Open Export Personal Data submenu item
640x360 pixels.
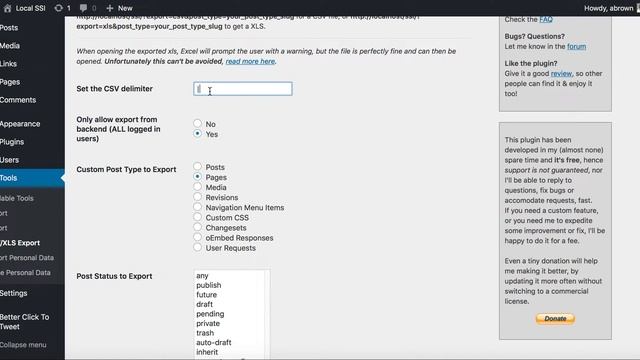pos(27,258)
